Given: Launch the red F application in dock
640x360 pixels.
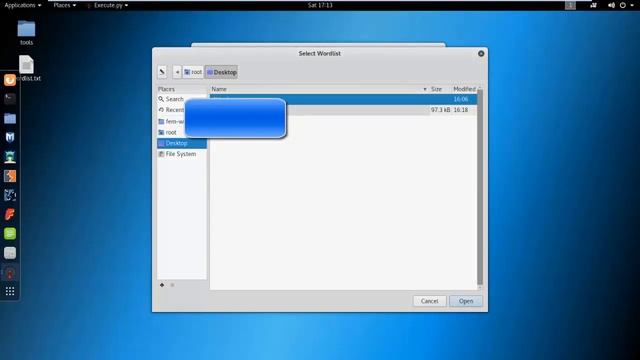Looking at the screenshot, I should 10,214.
